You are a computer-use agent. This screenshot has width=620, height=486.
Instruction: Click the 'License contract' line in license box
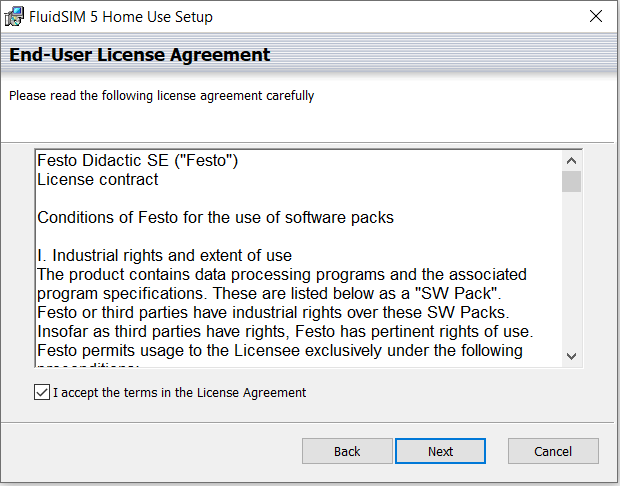click(98, 180)
